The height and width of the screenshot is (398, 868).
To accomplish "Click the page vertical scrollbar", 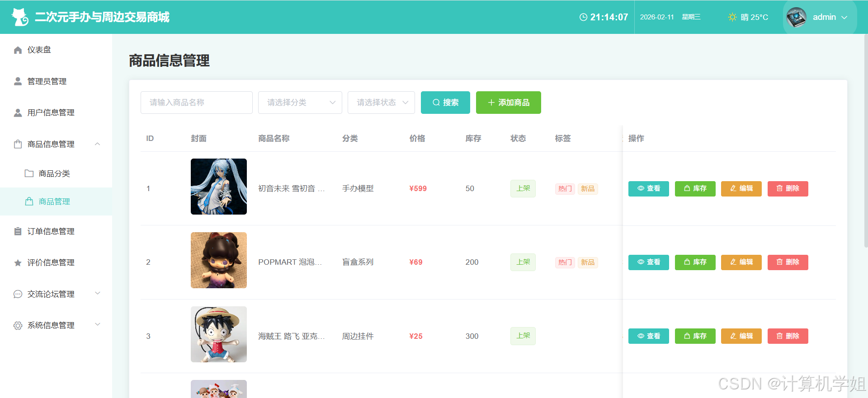I will pyautogui.click(x=866, y=140).
